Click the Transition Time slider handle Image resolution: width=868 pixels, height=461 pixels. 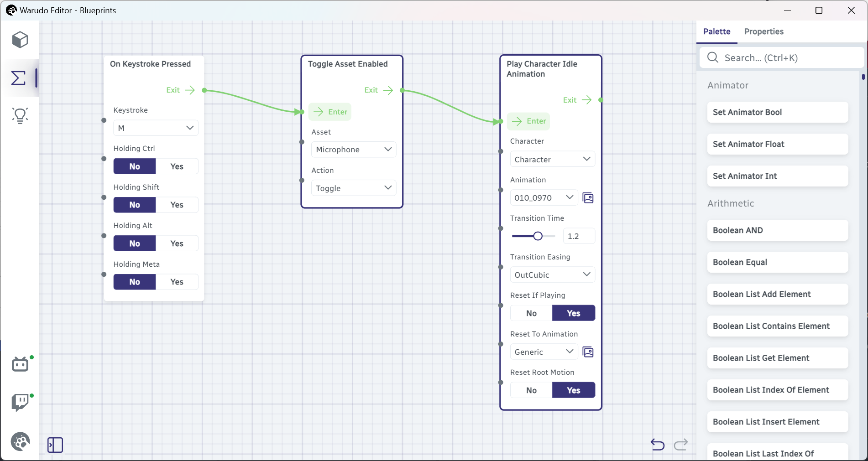[x=538, y=236]
